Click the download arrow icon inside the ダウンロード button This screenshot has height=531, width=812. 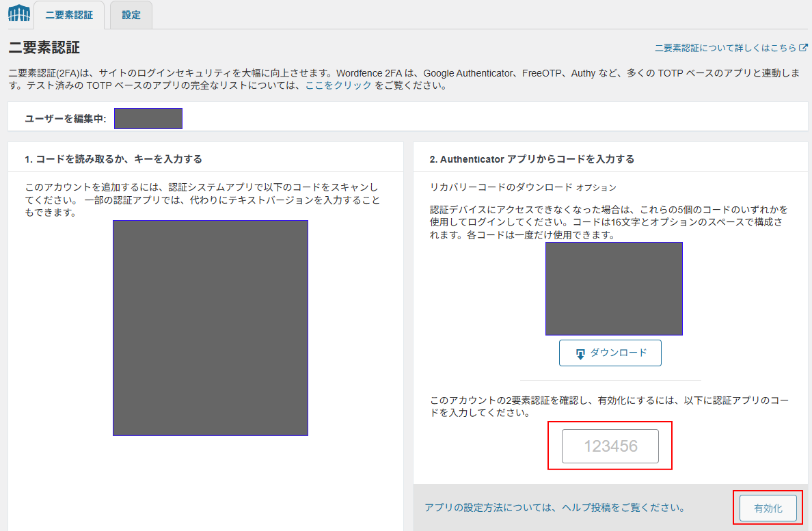coord(580,353)
